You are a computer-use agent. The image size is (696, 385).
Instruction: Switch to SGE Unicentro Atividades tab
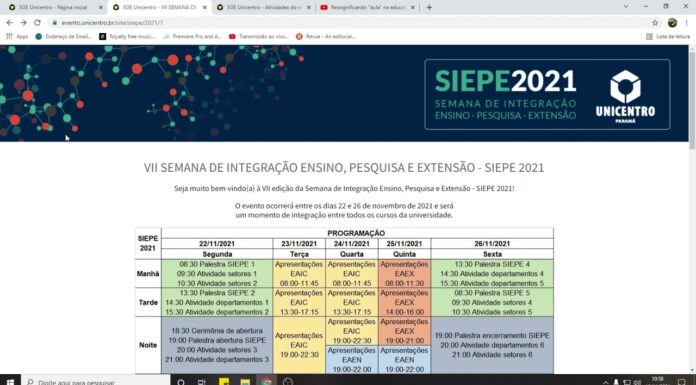coord(263,8)
